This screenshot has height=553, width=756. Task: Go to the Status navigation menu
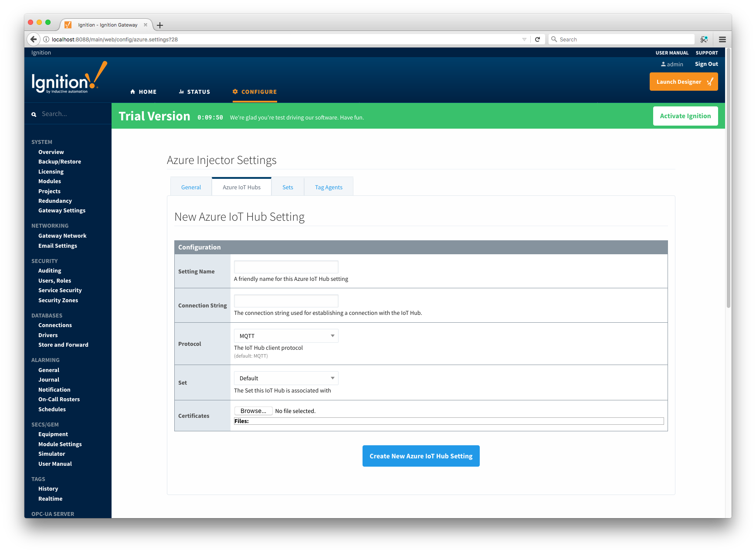tap(194, 92)
